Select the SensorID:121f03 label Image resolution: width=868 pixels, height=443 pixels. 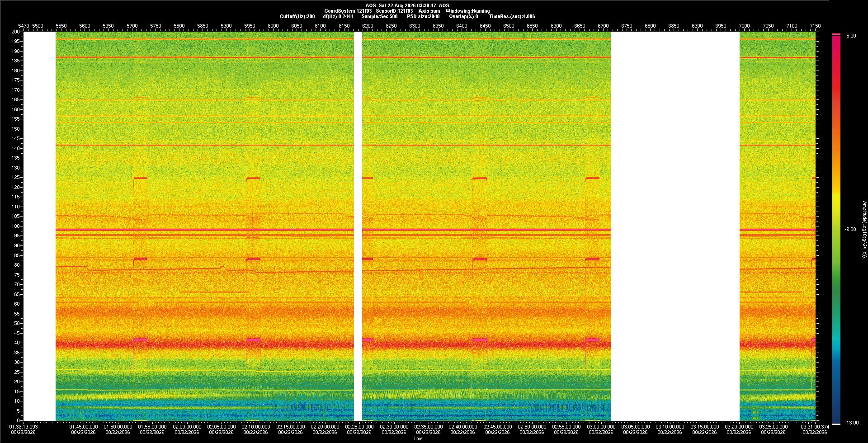pos(394,11)
